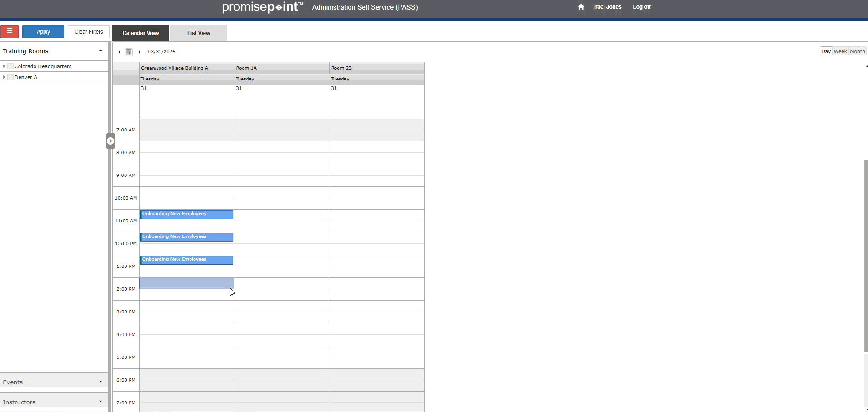Collapse the Training Rooms panel
The height and width of the screenshot is (412, 868).
[100, 51]
